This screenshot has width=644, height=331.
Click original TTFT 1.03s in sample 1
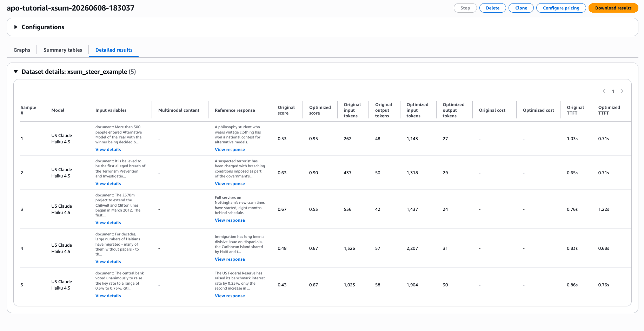[572, 139]
